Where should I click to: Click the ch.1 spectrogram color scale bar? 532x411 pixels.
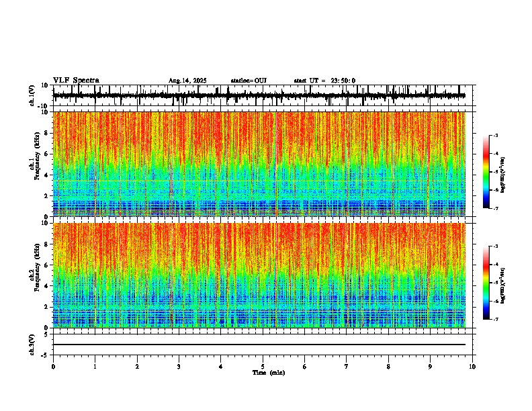(486, 172)
